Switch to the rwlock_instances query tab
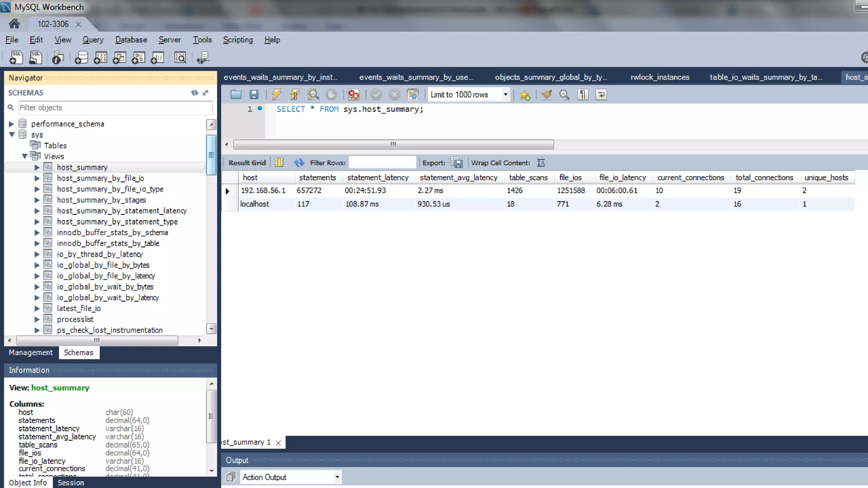The height and width of the screenshot is (488, 868). (659, 77)
